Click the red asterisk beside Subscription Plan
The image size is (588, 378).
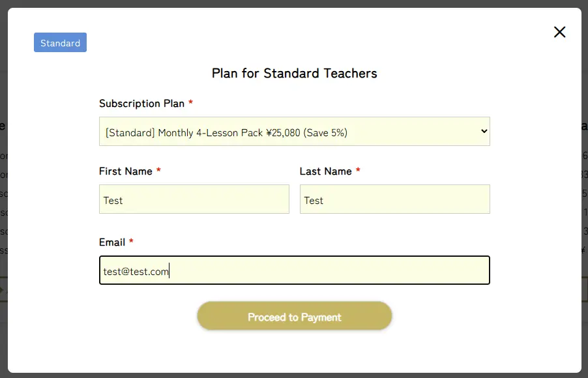coord(190,102)
